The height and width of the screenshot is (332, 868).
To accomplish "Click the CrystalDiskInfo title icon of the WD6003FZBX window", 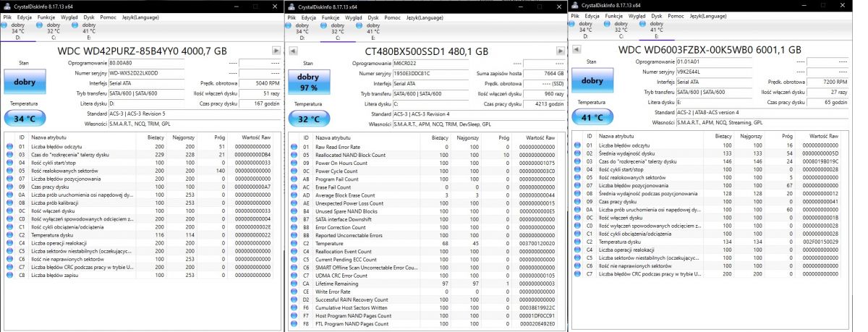I will tap(576, 6).
